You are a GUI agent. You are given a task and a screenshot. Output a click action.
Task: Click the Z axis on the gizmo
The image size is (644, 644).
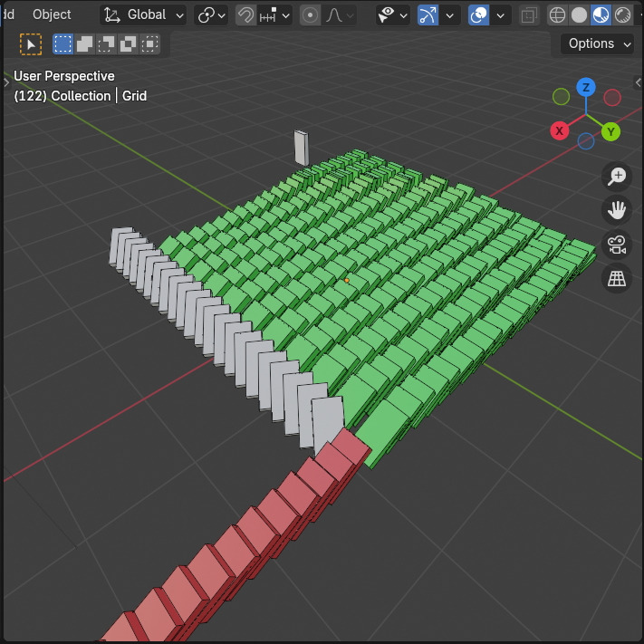point(586,88)
